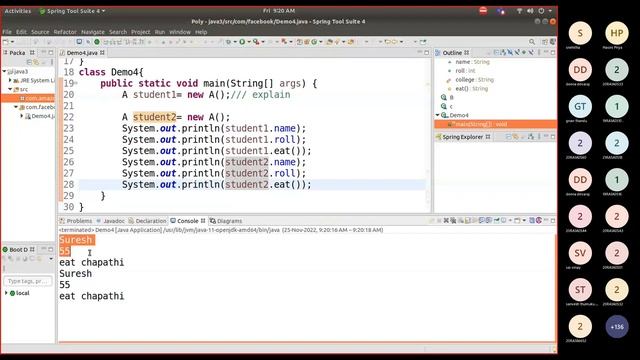Select main(String[]) in Outline

(496, 124)
